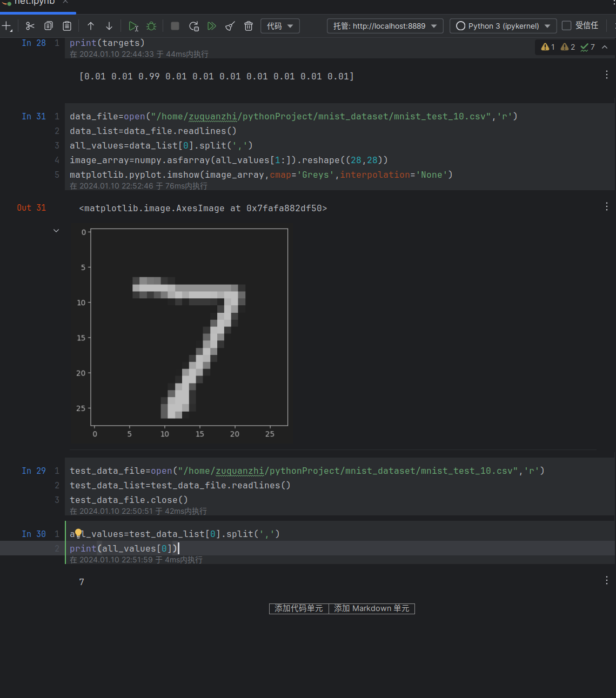The width and height of the screenshot is (616, 698).
Task: Run all cells with double-arrow icon
Action: (x=212, y=26)
